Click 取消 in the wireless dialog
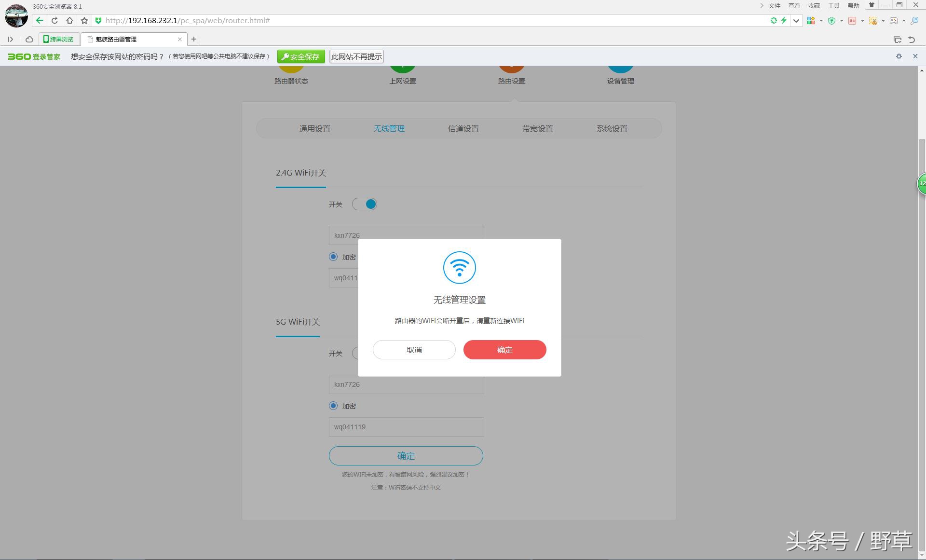926x560 pixels. click(414, 350)
